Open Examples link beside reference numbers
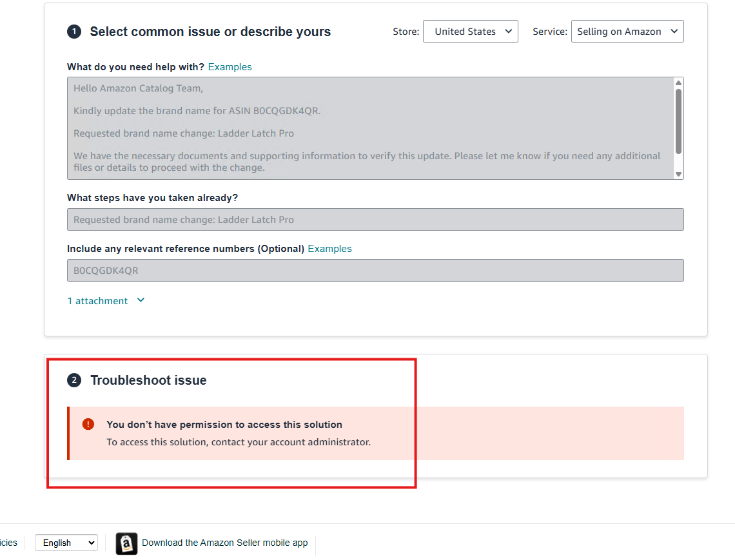 (329, 249)
